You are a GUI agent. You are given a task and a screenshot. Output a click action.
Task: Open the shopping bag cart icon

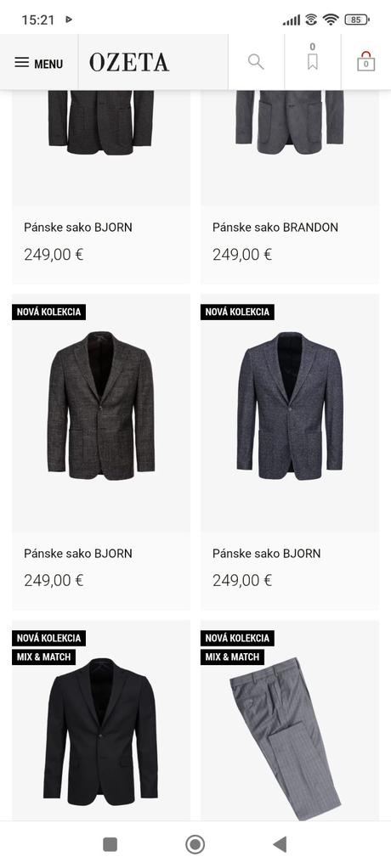tap(366, 61)
